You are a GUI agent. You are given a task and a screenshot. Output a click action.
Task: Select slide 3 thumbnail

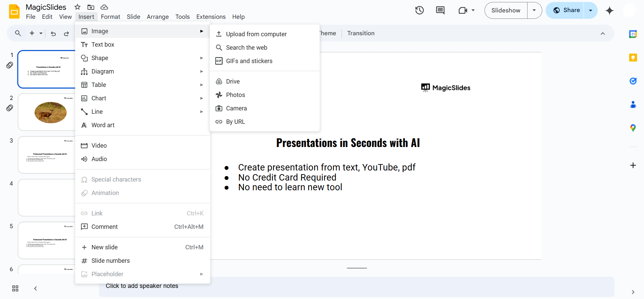[47, 155]
